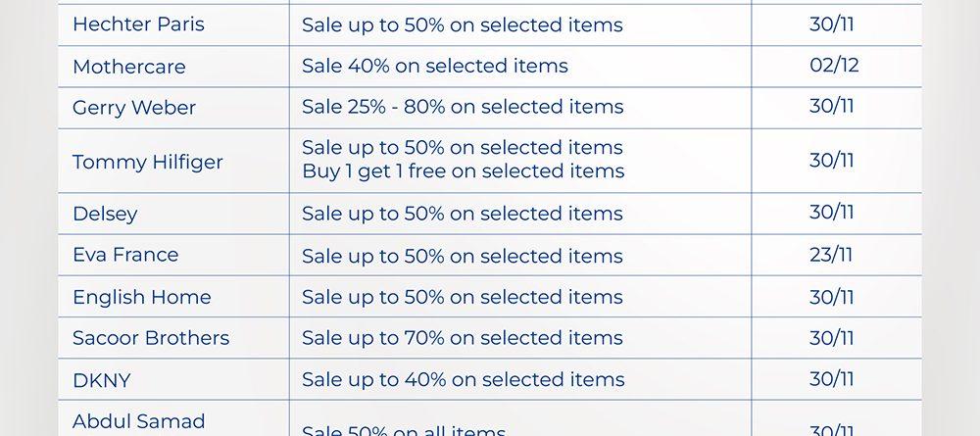Click the end date in the Tommy Hilfiger row
The image size is (980, 436).
831,161
